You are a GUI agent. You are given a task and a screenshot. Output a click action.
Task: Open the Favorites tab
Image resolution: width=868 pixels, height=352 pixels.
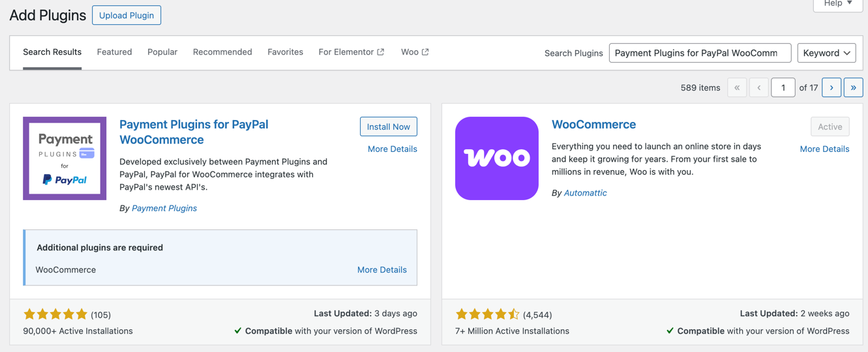coord(285,52)
